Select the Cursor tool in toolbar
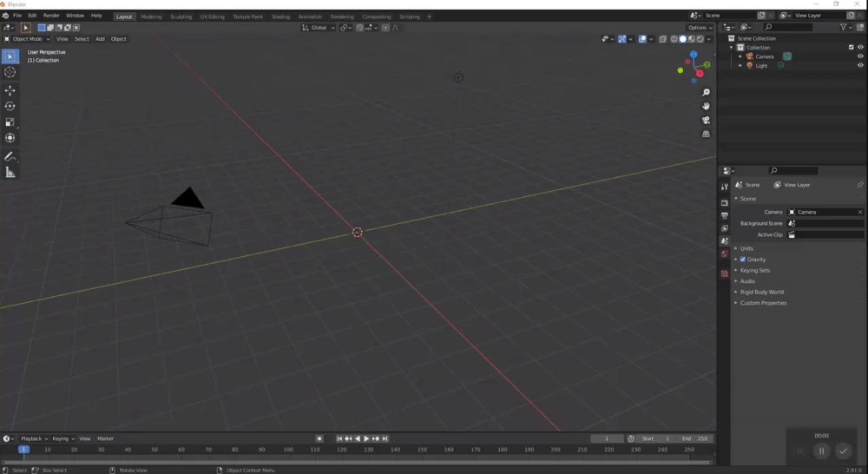 click(10, 73)
